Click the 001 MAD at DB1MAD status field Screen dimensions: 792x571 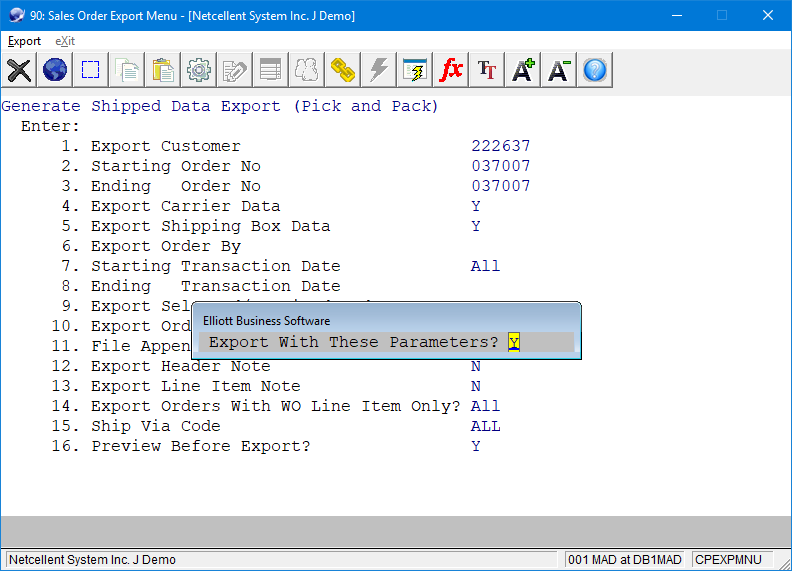click(624, 560)
